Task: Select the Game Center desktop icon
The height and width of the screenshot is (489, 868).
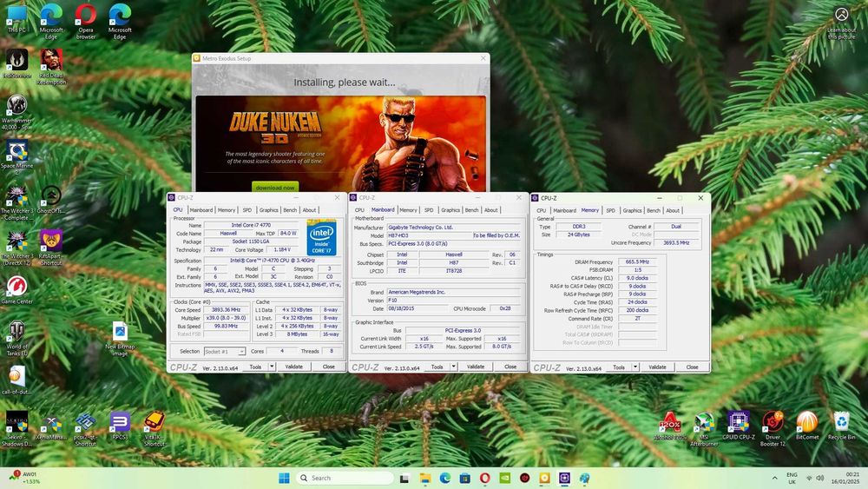Action: click(x=16, y=290)
